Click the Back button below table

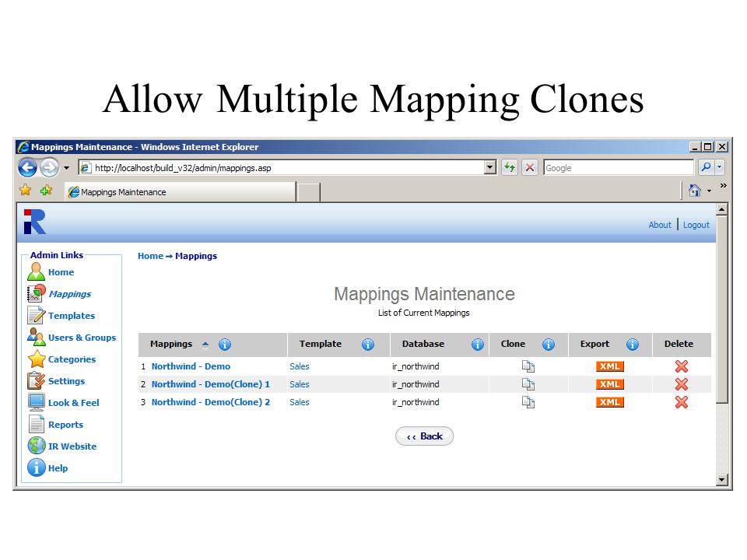pos(425,436)
